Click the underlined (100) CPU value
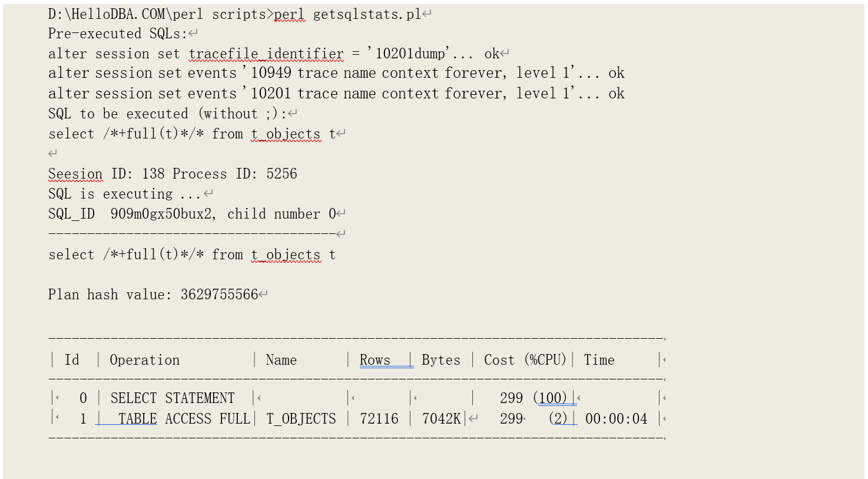 click(554, 398)
